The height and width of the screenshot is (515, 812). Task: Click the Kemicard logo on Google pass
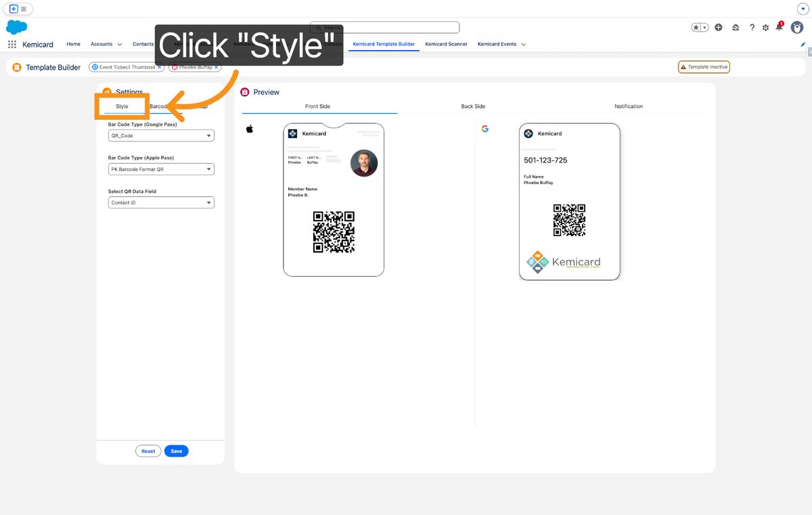point(528,133)
